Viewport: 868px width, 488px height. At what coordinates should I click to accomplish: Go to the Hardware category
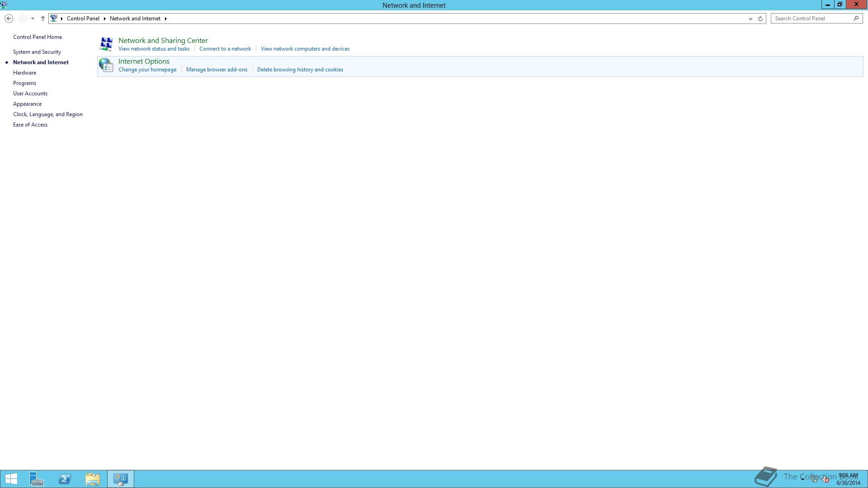click(x=24, y=73)
